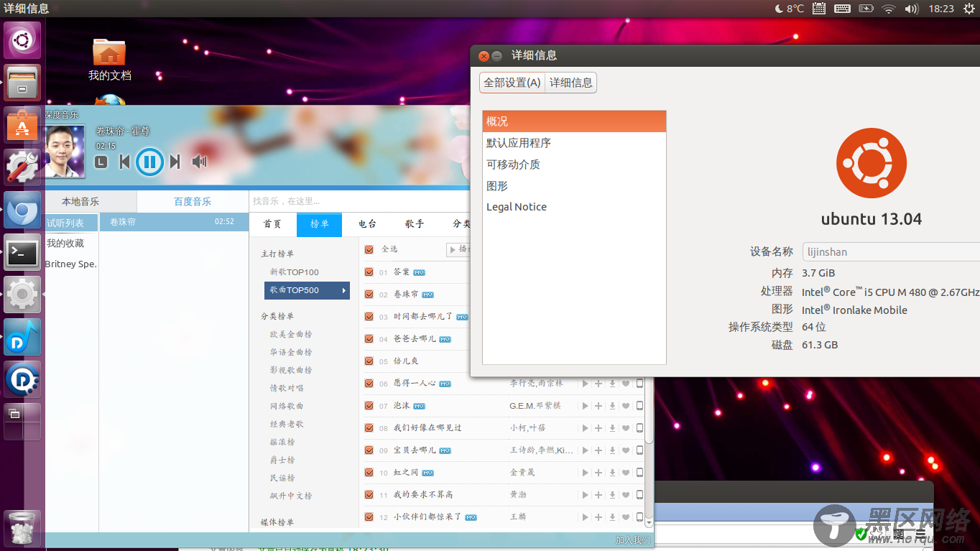980x551 pixels.
Task: Download song 08 我们好像在哪见过
Action: [x=612, y=428]
